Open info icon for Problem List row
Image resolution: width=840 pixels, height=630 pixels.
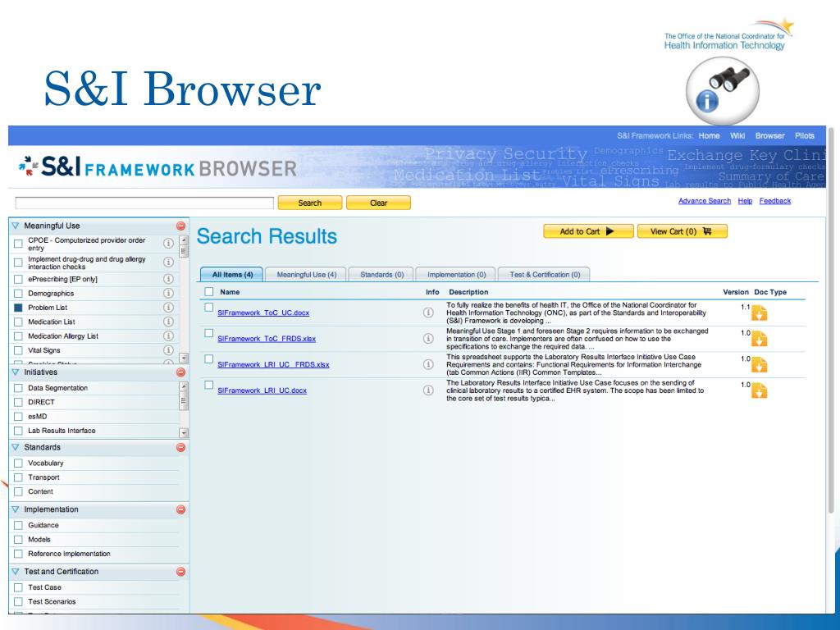[x=168, y=307]
